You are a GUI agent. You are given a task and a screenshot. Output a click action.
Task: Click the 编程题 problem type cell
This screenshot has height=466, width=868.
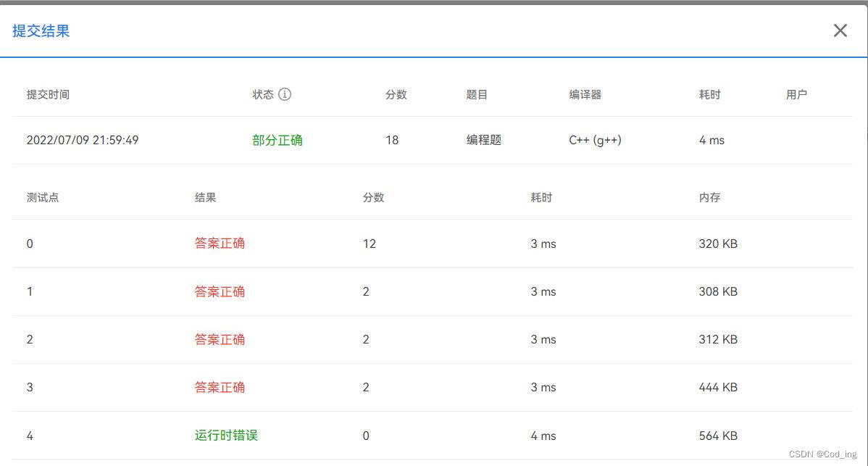[484, 140]
